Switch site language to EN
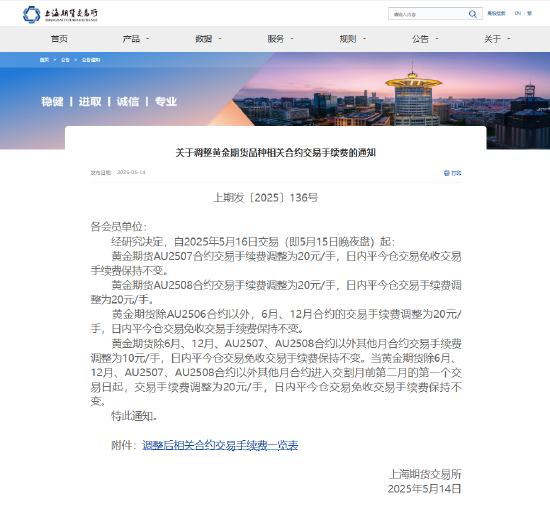Screen dimensions: 550x507 518,13
